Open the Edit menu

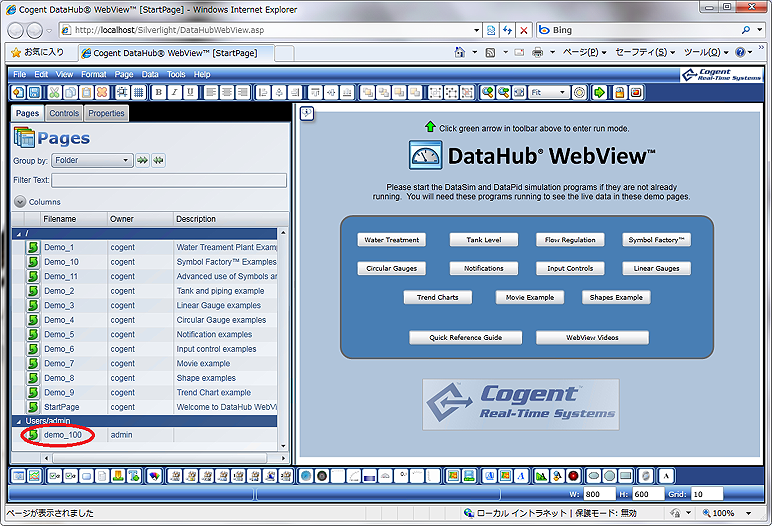click(x=41, y=74)
